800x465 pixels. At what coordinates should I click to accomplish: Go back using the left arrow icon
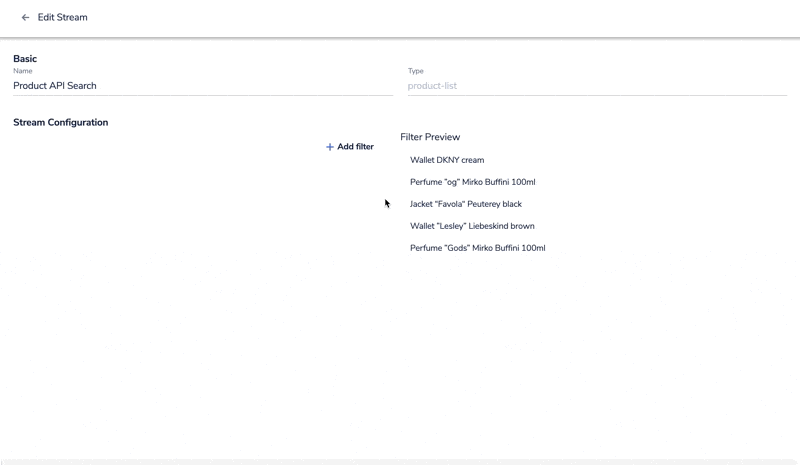coord(25,17)
